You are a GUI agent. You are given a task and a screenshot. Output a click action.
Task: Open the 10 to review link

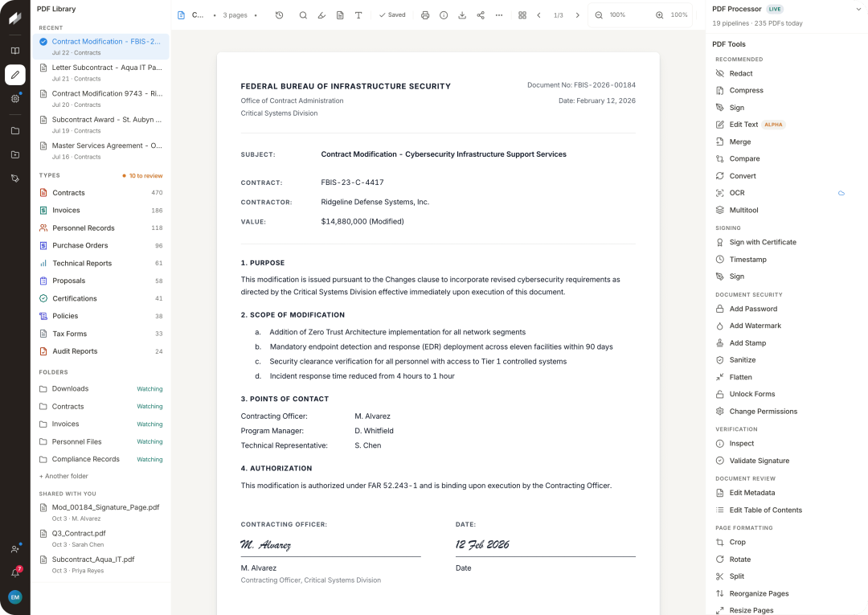(143, 175)
